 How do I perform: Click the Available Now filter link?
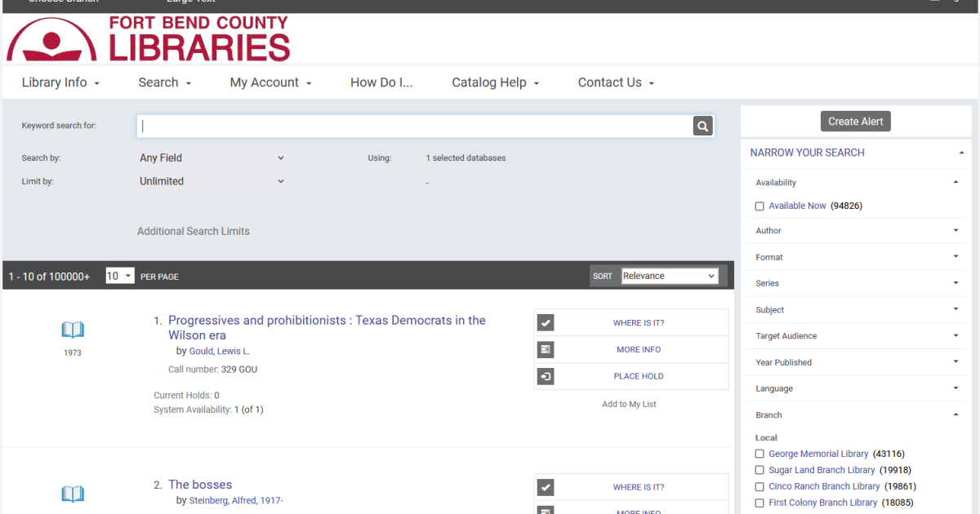tap(797, 206)
